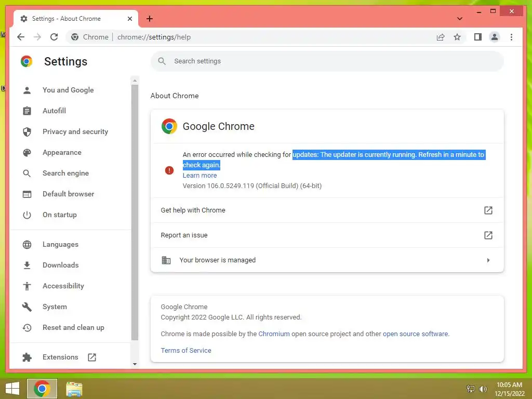
Task: Click the shield icon for Privacy
Action: [x=27, y=131]
